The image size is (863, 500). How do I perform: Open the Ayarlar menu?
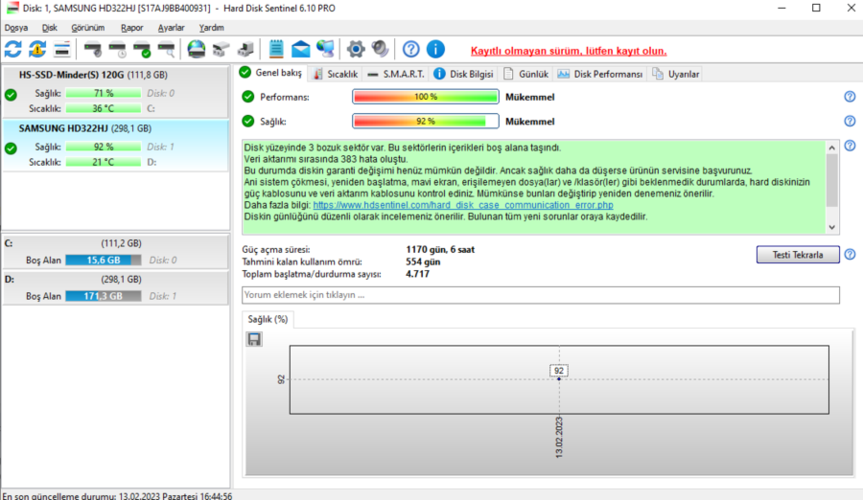coord(171,28)
